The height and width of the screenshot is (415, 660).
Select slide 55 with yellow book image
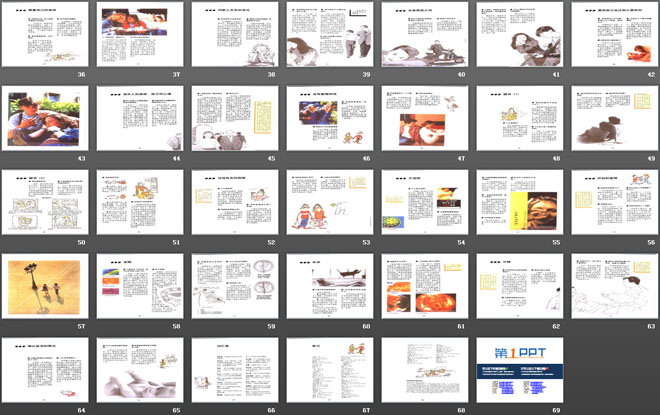click(x=520, y=202)
